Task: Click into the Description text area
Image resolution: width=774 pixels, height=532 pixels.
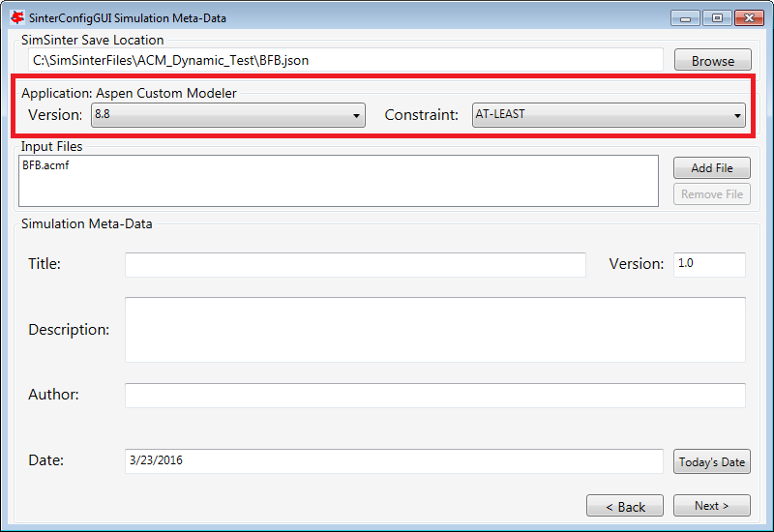Action: (434, 330)
